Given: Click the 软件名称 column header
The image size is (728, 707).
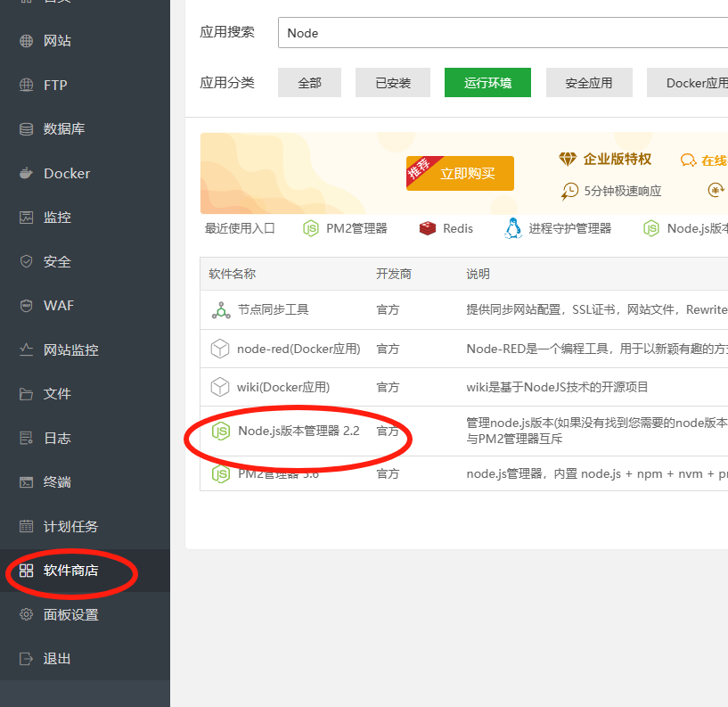Looking at the screenshot, I should tap(233, 274).
